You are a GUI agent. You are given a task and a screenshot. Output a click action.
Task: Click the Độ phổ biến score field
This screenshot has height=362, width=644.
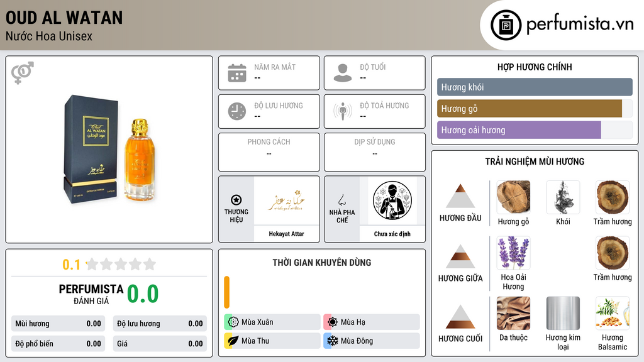pos(58,344)
